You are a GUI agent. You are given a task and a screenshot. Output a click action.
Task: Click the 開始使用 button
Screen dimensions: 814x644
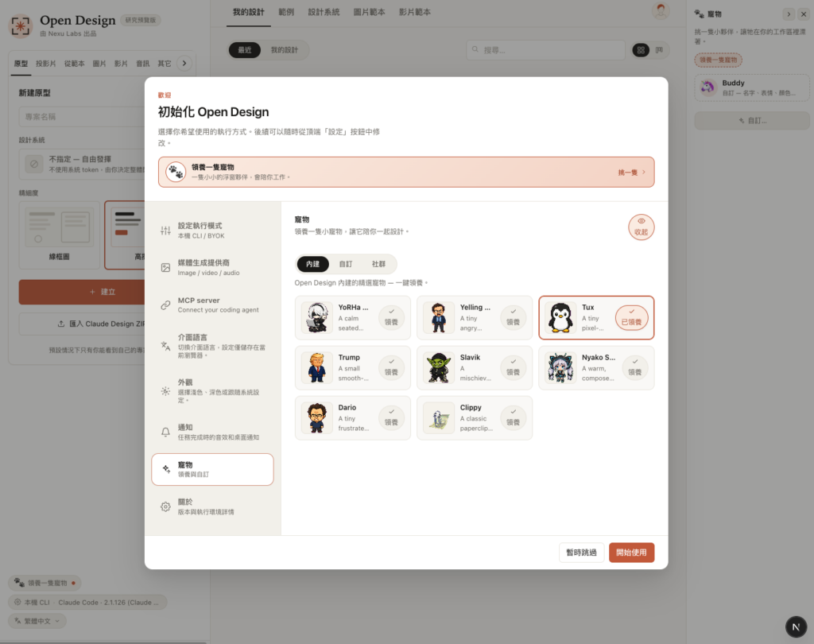point(631,552)
